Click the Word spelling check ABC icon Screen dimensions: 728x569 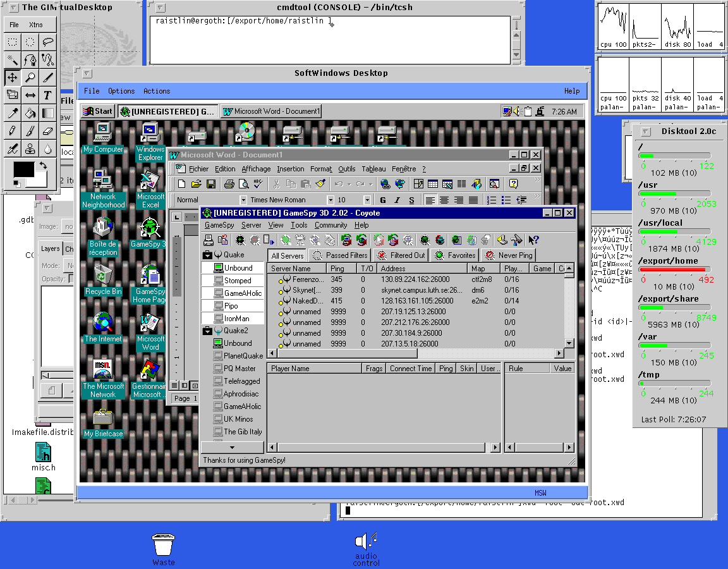pyautogui.click(x=258, y=184)
